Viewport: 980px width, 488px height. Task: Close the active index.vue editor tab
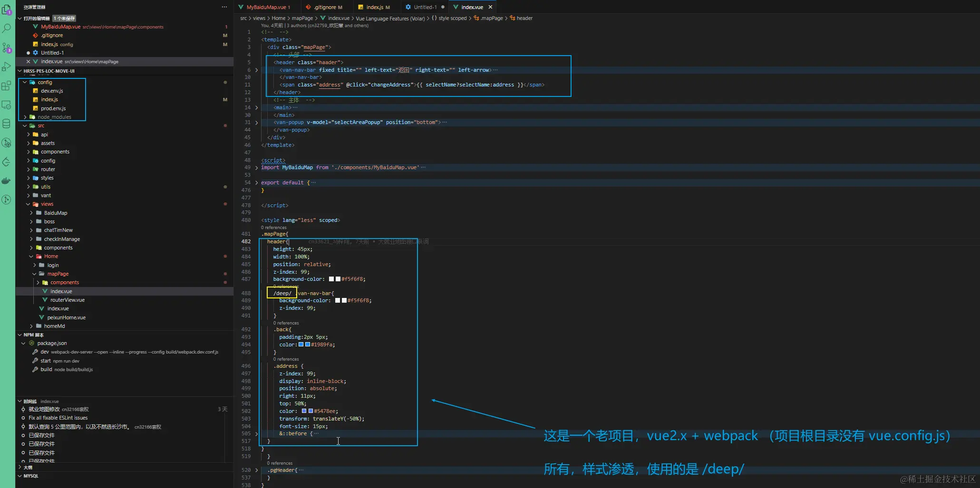tap(490, 7)
